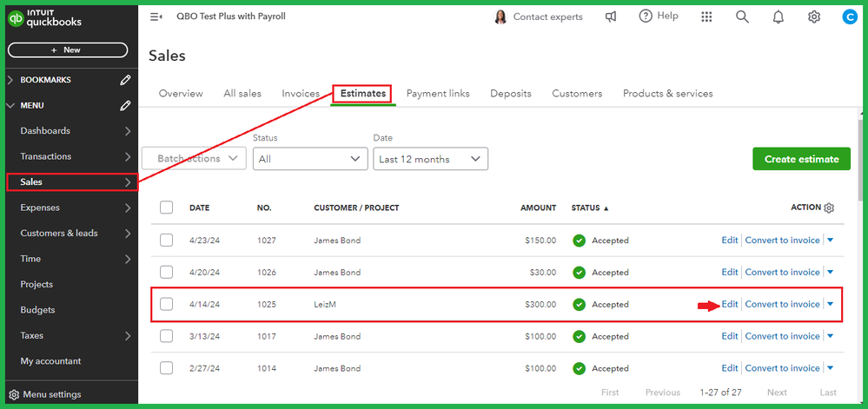The width and height of the screenshot is (868, 409).
Task: Select the estimate 1027 checkbox
Action: click(x=167, y=241)
